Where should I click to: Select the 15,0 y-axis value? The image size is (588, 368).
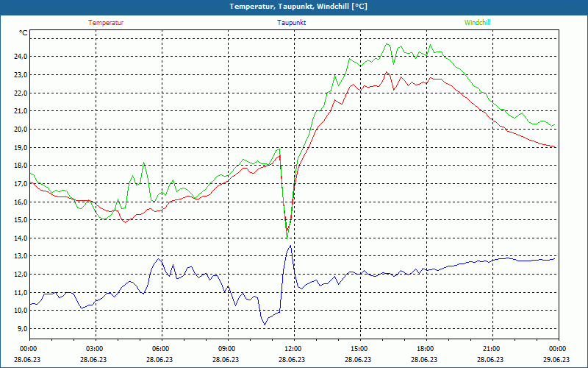coord(21,219)
